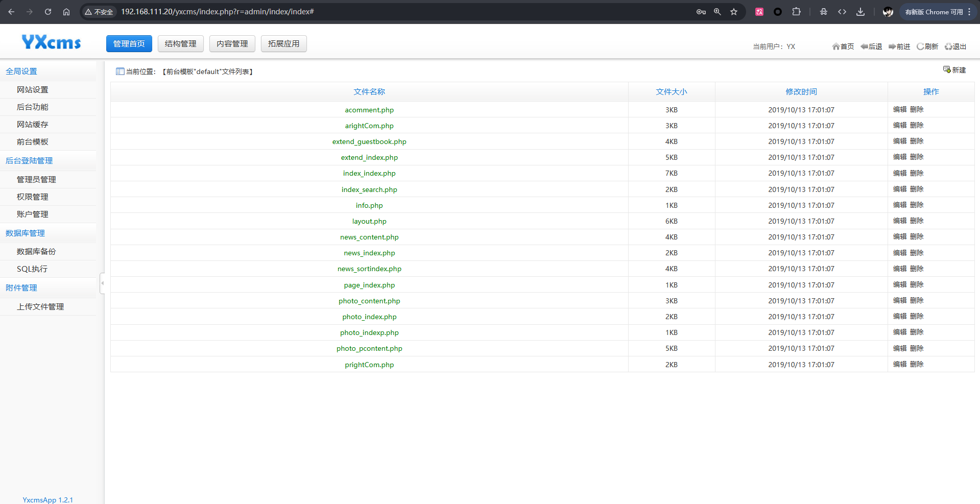
Task: Open the Chrome three-dot menu
Action: 969,12
